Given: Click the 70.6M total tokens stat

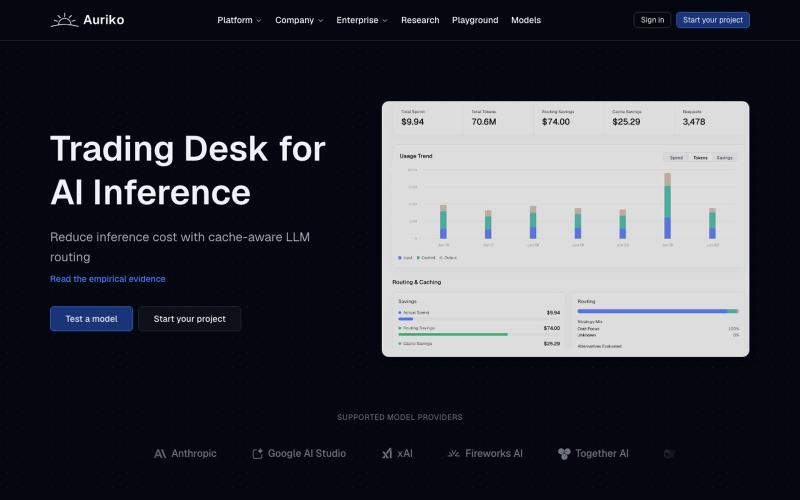Looking at the screenshot, I should [x=484, y=121].
